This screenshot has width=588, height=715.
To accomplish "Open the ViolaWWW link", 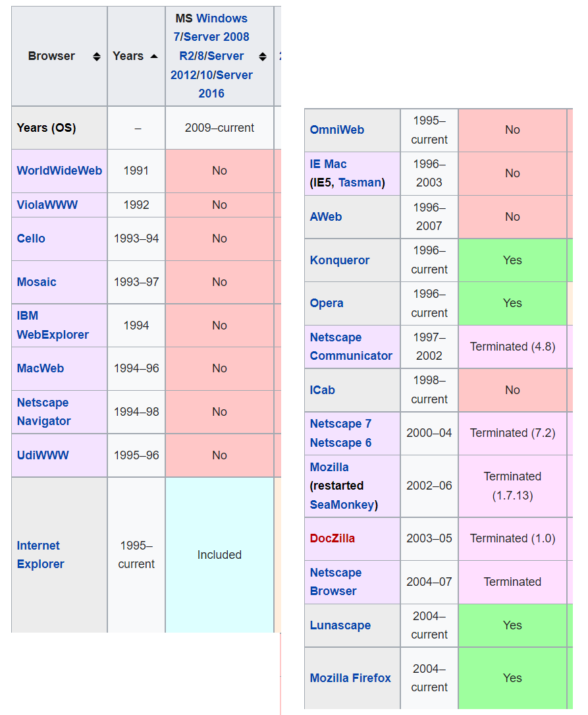I will click(x=47, y=205).
